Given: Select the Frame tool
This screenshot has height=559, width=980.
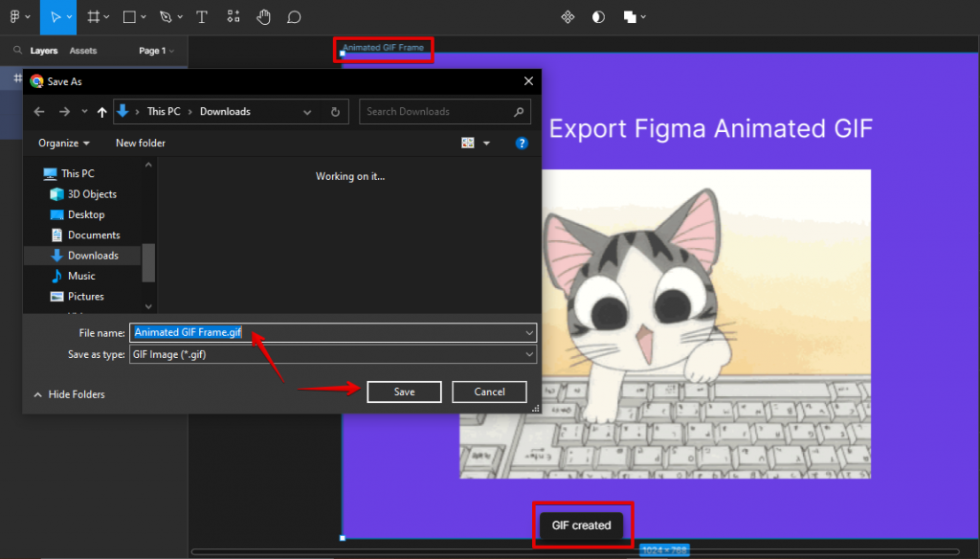Looking at the screenshot, I should [x=93, y=17].
